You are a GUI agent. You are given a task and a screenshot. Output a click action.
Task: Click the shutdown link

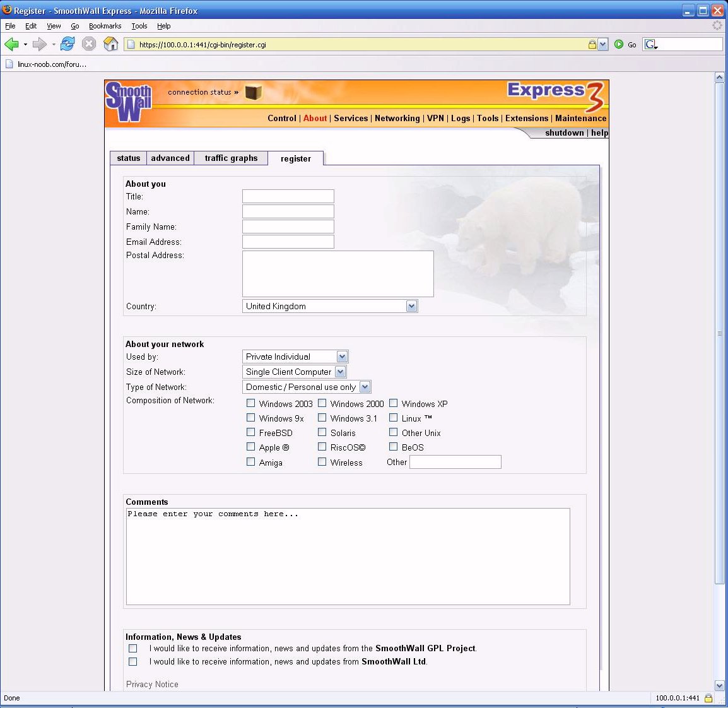tap(565, 133)
